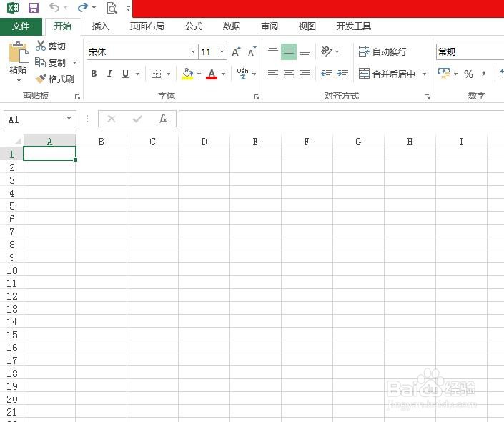This screenshot has height=422, width=504.
Task: Apply comma style format
Action: pos(483,74)
